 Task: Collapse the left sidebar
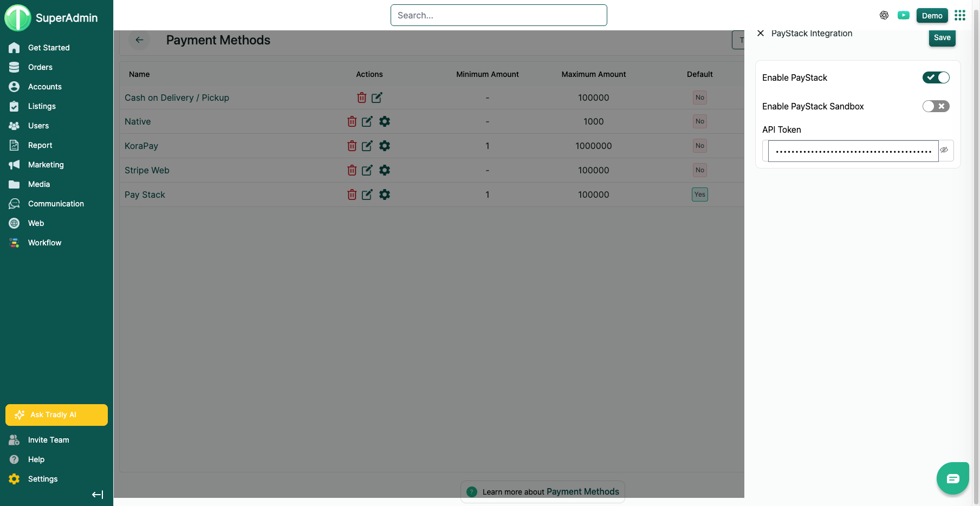(98, 495)
